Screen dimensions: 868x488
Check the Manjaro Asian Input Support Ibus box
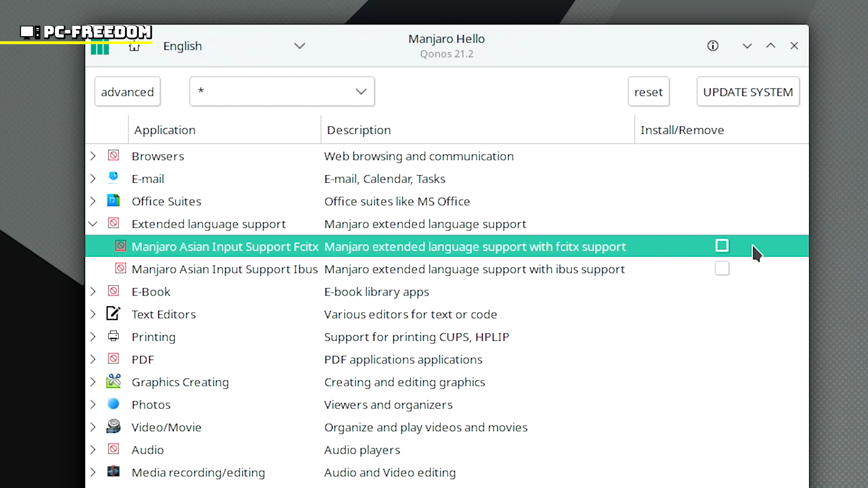point(722,268)
